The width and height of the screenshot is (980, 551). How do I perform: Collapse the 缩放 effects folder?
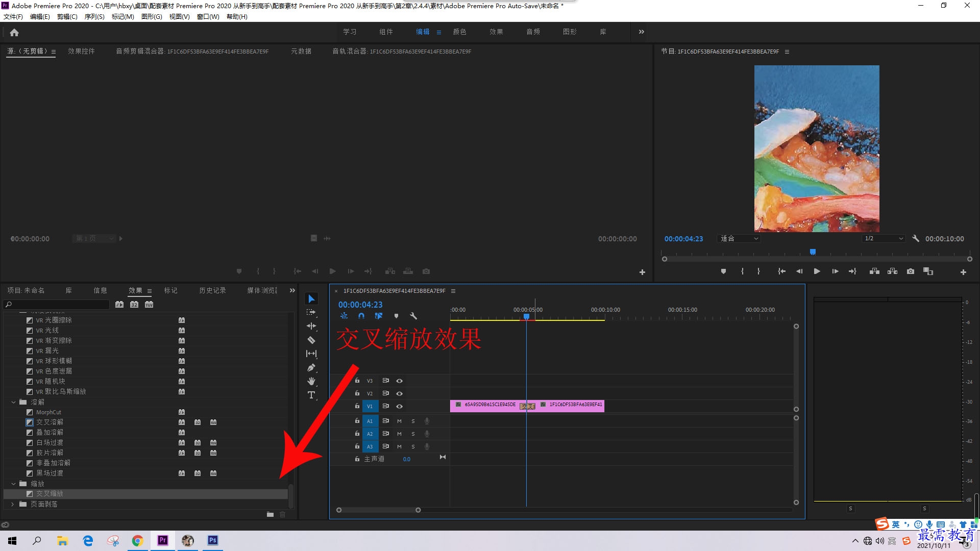tap(13, 484)
